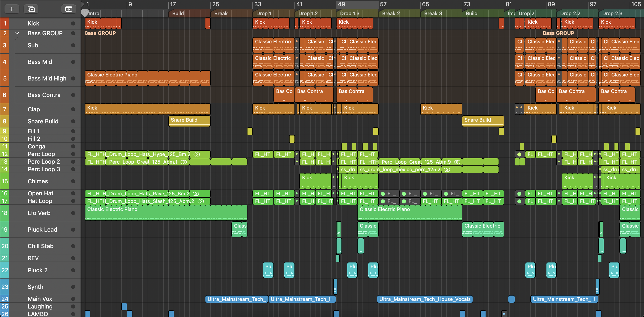
Task: Select the Perc Loop 2 track header
Action: click(45, 162)
